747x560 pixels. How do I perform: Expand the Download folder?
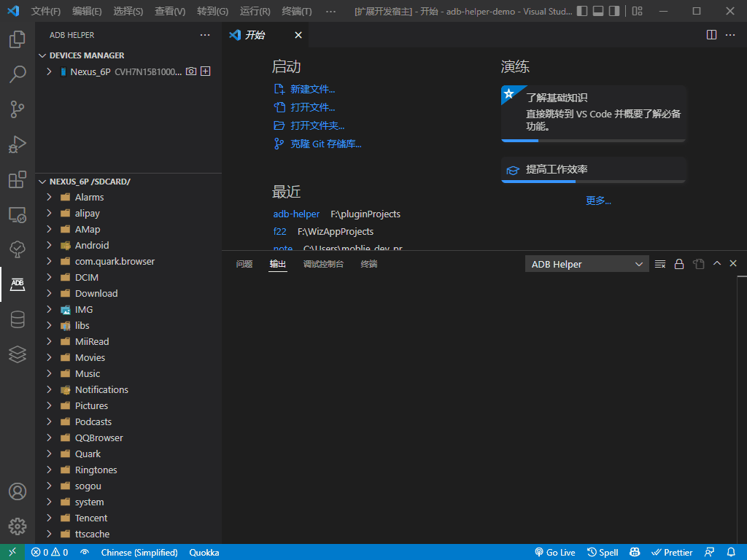(x=48, y=293)
